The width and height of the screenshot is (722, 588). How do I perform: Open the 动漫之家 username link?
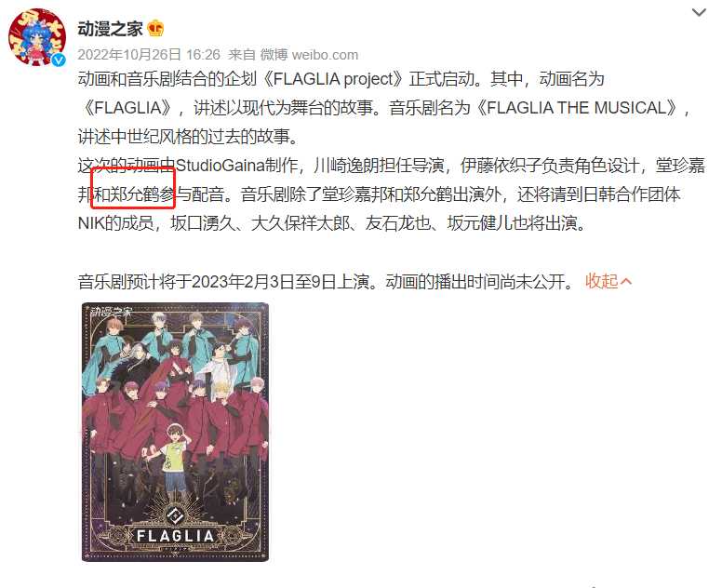click(x=110, y=29)
